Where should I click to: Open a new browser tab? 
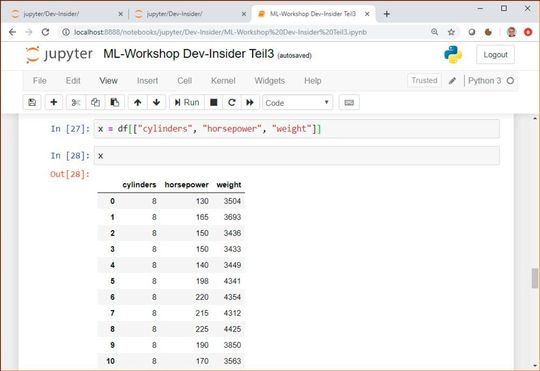pos(387,14)
